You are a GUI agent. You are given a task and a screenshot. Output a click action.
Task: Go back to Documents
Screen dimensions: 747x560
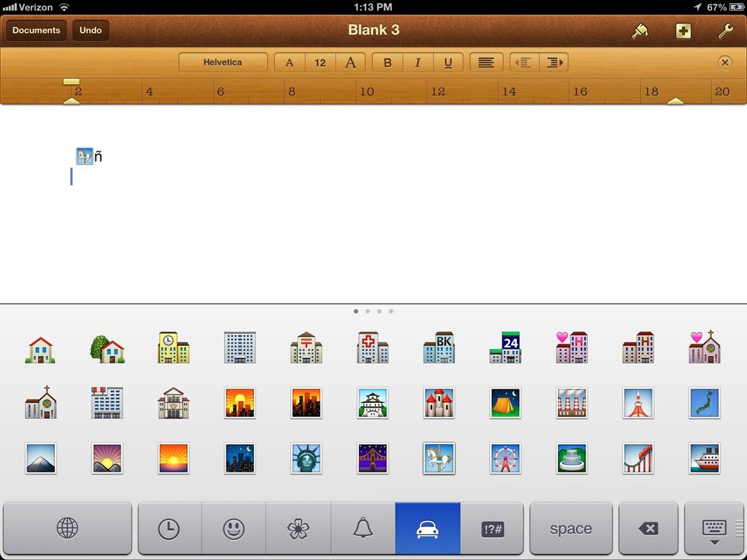click(x=36, y=30)
